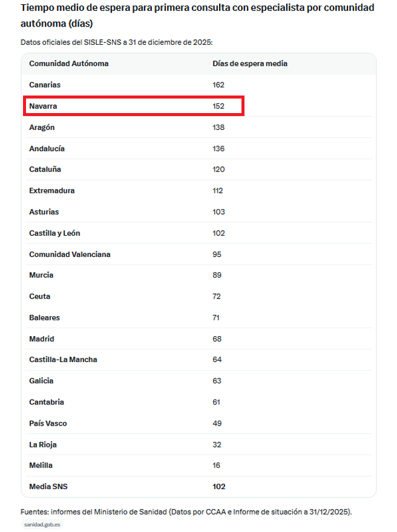This screenshot has height=532, width=397.
Task: Select the Madrid row
Action: pyautogui.click(x=199, y=339)
